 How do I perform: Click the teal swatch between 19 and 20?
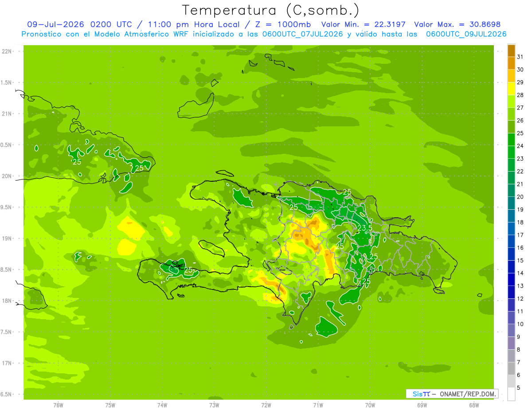[x=511, y=204]
